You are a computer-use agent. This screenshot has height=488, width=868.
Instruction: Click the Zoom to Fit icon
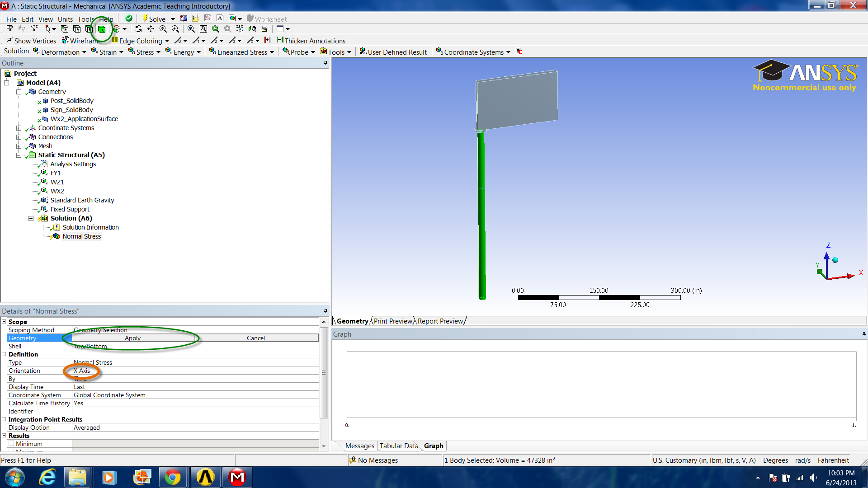pos(191,29)
